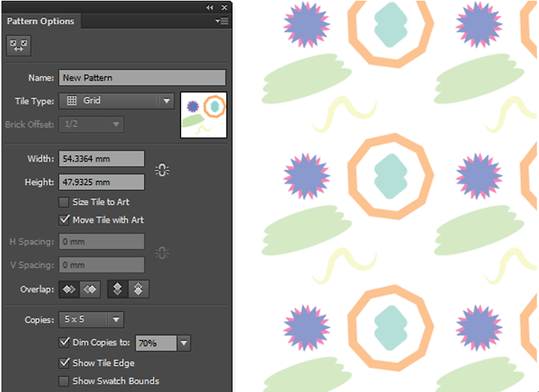This screenshot has width=539, height=392.
Task: Click the H Spacing field
Action: tap(101, 242)
